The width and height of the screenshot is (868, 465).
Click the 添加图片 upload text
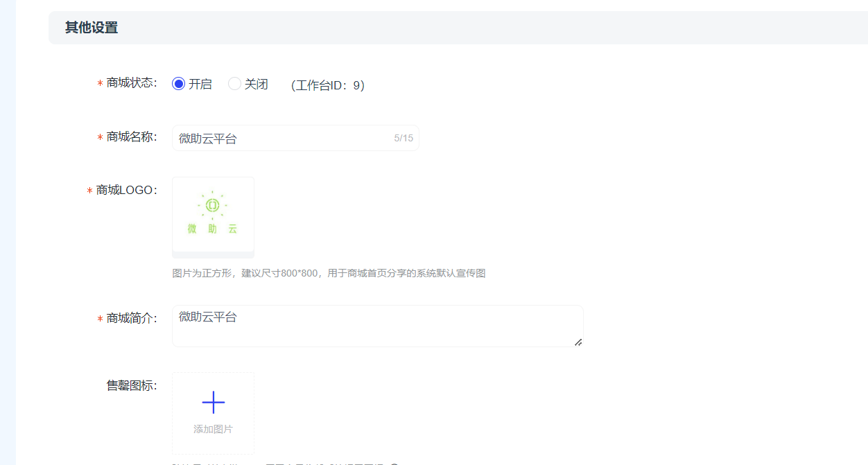click(x=213, y=430)
